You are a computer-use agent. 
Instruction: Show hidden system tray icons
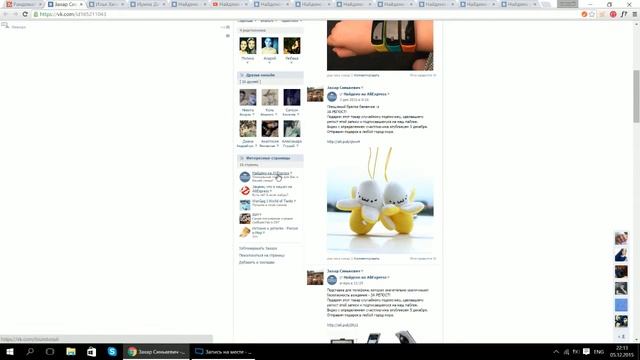pos(556,352)
